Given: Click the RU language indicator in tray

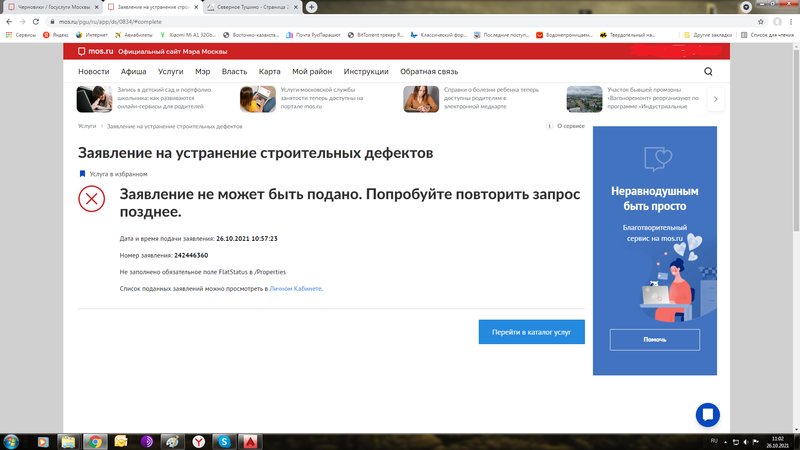Looking at the screenshot, I should click(x=714, y=441).
